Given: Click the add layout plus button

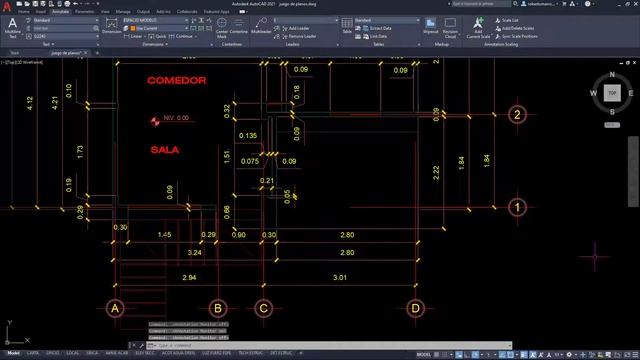Looking at the screenshot, I should pyautogui.click(x=301, y=353).
